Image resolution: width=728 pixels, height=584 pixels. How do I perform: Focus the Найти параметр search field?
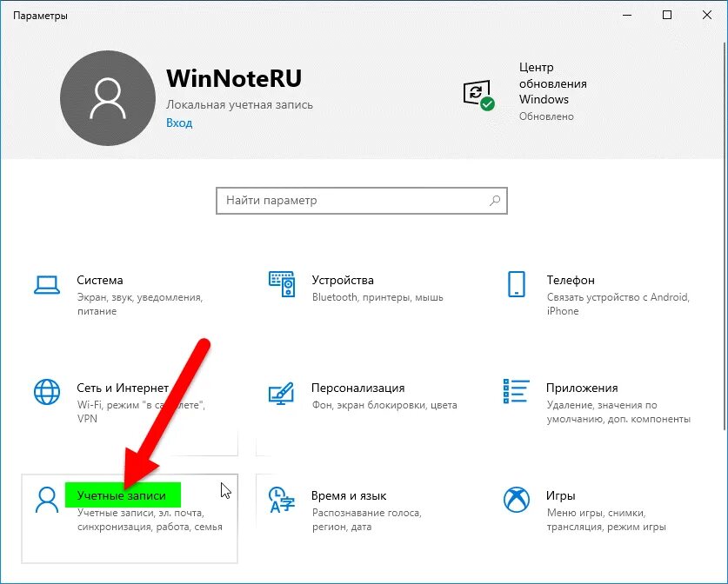click(x=362, y=201)
